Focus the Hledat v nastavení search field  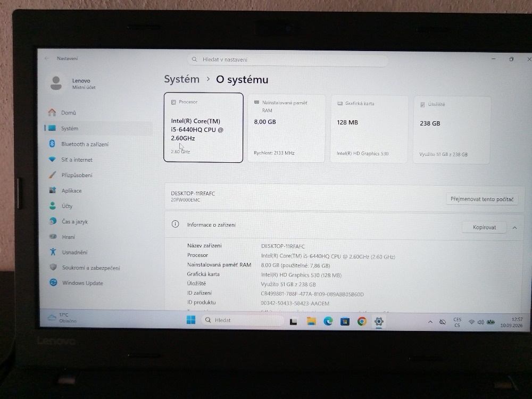tap(288, 60)
